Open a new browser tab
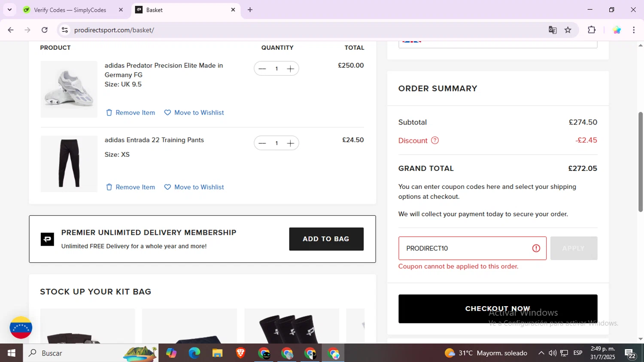644x362 pixels. (x=250, y=10)
